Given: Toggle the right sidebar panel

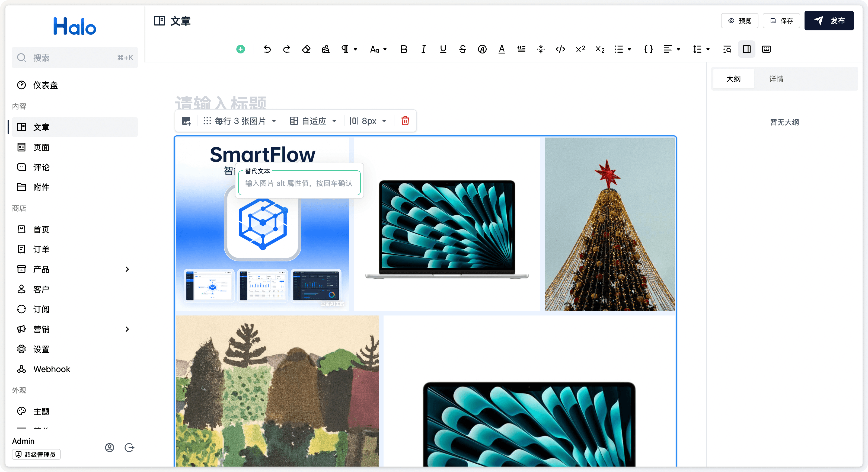Looking at the screenshot, I should click(x=747, y=49).
